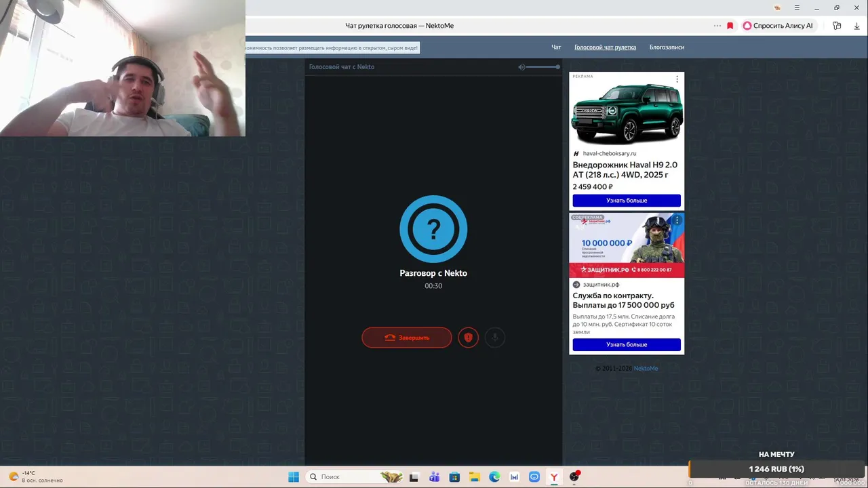Open the browser hamburger menu
This screenshot has height=488, width=868.
coord(797,7)
